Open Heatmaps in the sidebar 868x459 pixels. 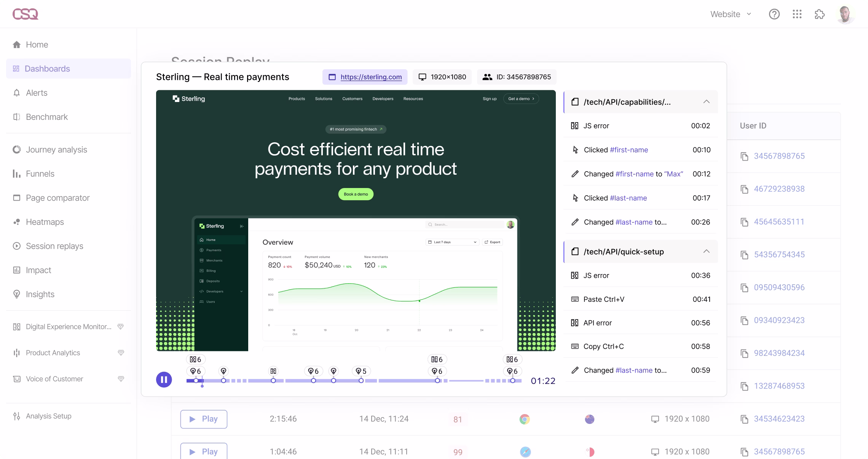coord(45,222)
